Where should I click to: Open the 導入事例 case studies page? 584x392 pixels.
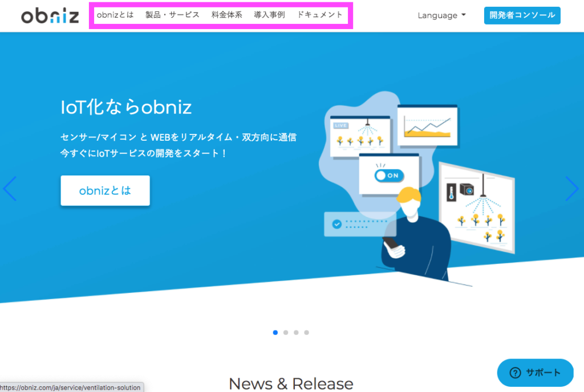[x=269, y=15]
